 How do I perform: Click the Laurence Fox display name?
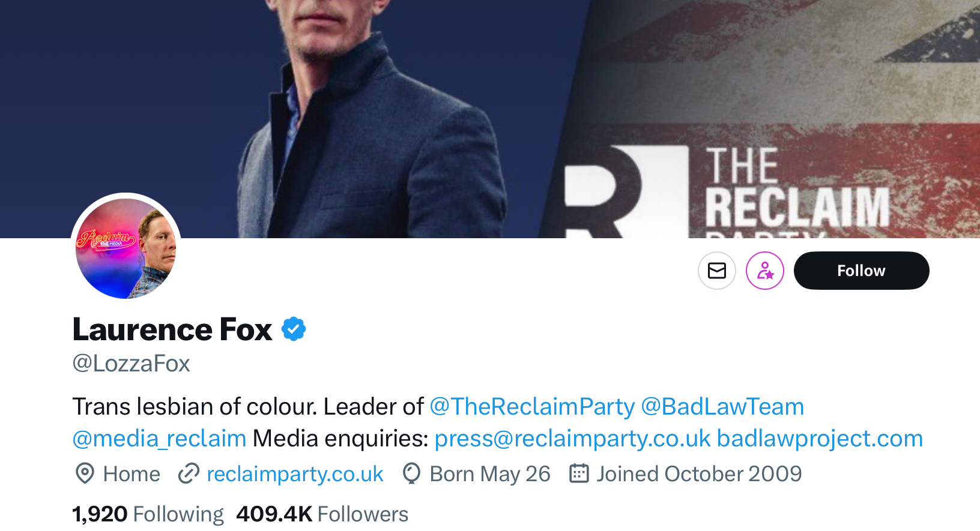pos(172,329)
